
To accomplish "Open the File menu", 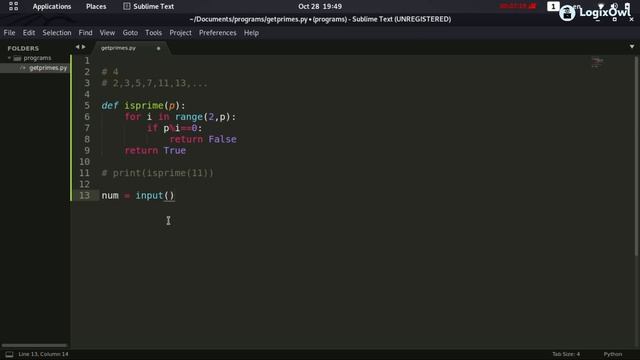I will [x=9, y=33].
